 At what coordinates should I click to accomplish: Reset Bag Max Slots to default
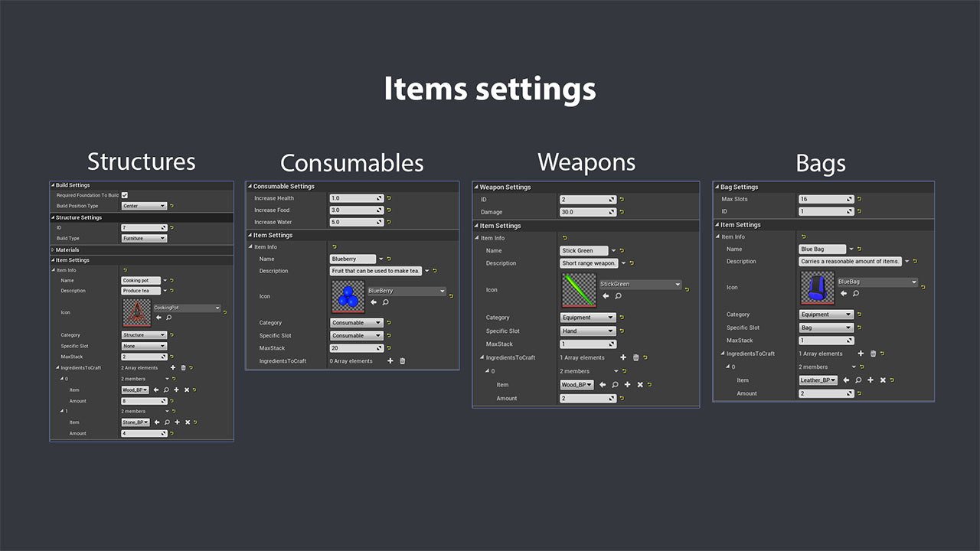tap(858, 200)
